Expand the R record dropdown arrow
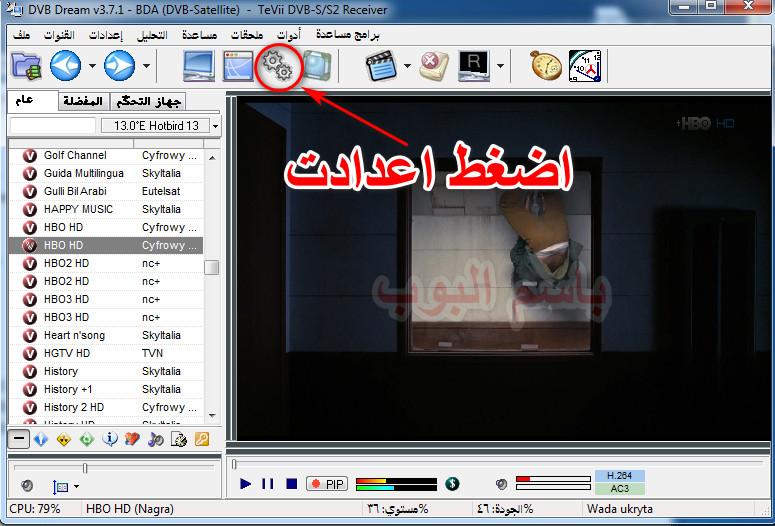 point(500,66)
